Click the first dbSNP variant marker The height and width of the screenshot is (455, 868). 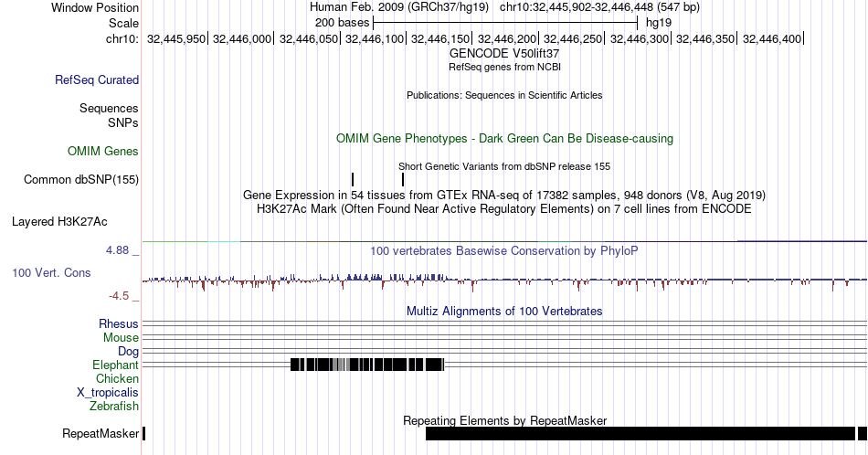[353, 179]
